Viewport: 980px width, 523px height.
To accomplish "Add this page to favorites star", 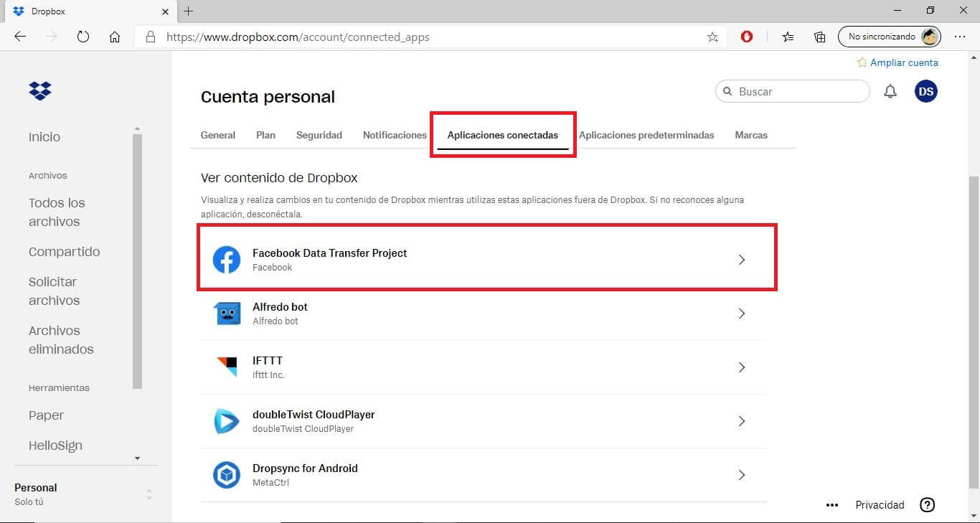I will (712, 37).
